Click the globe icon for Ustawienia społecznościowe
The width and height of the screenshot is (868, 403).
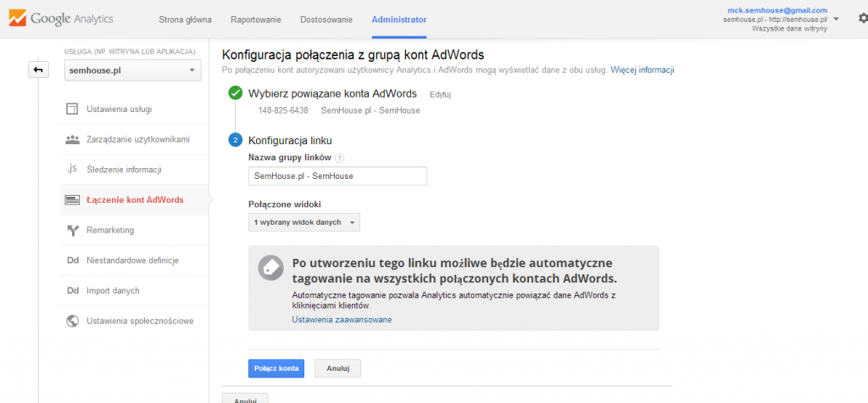(72, 321)
